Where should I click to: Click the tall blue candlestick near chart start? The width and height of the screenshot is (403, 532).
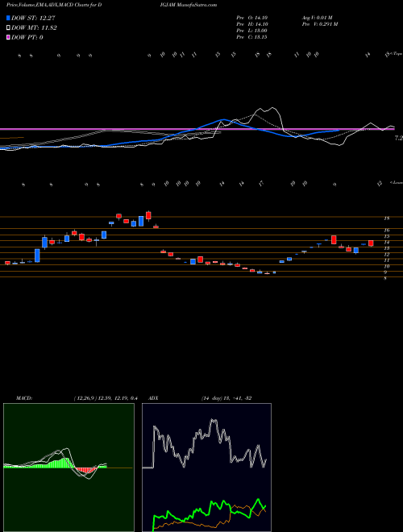[37, 256]
